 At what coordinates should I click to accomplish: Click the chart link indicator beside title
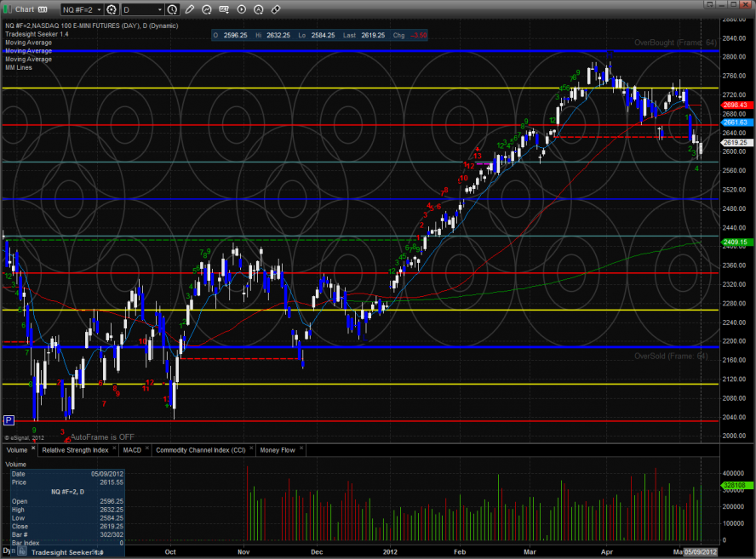[x=42, y=9]
